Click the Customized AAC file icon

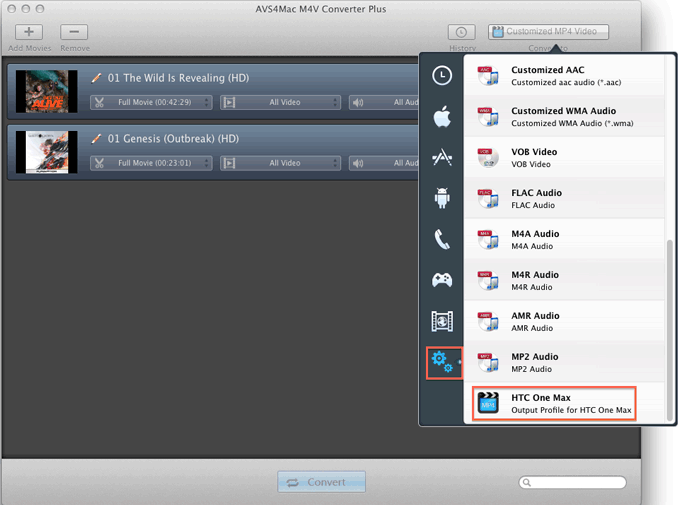point(488,76)
